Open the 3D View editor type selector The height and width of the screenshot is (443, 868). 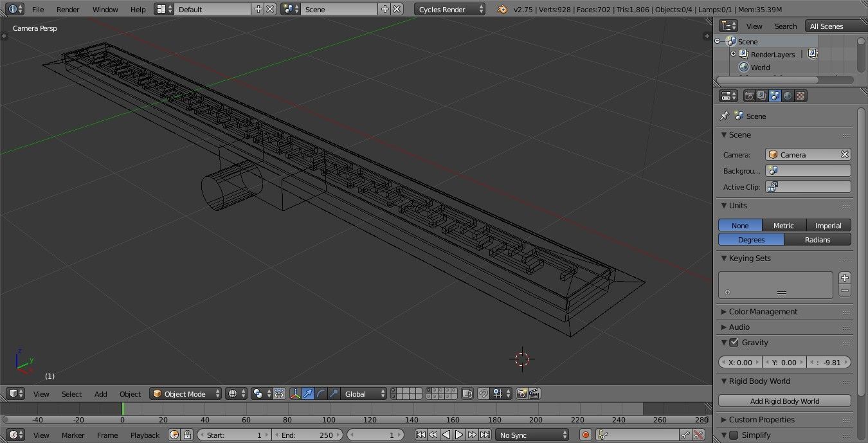[x=16, y=393]
